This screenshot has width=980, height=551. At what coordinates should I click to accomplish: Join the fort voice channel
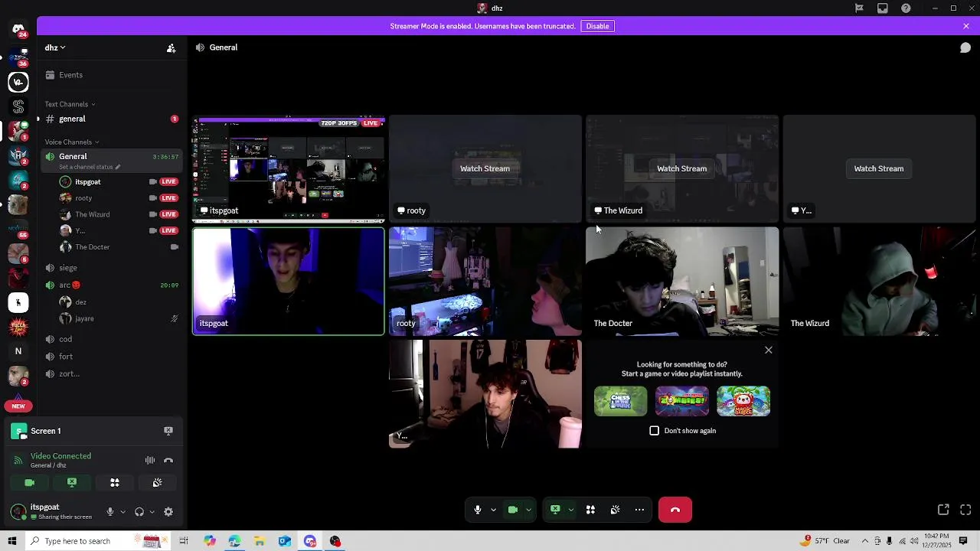tap(112, 357)
